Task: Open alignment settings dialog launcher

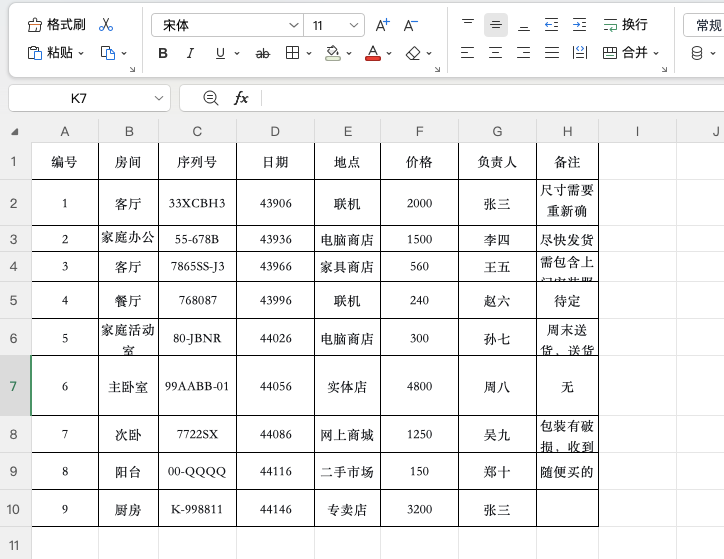Action: 664,69
